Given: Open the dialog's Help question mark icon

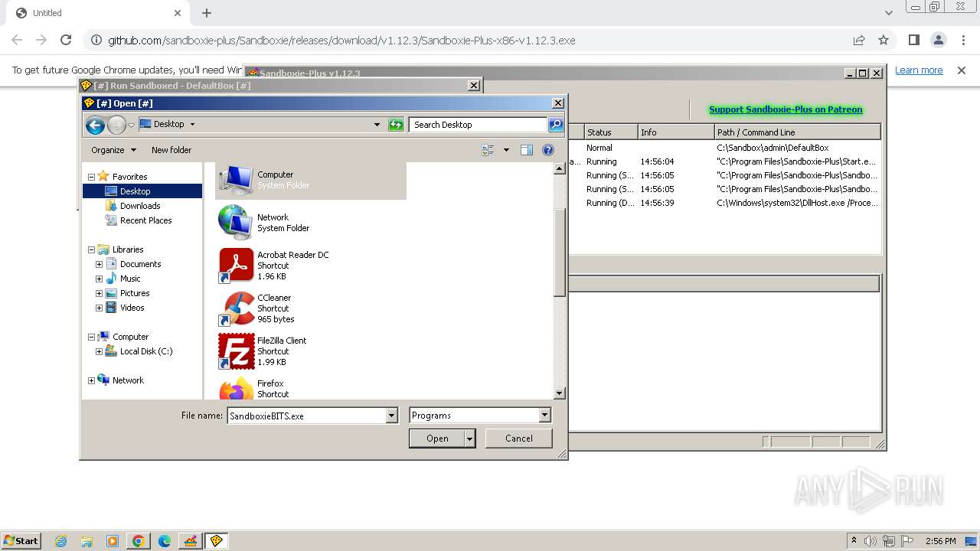Looking at the screenshot, I should (x=548, y=150).
